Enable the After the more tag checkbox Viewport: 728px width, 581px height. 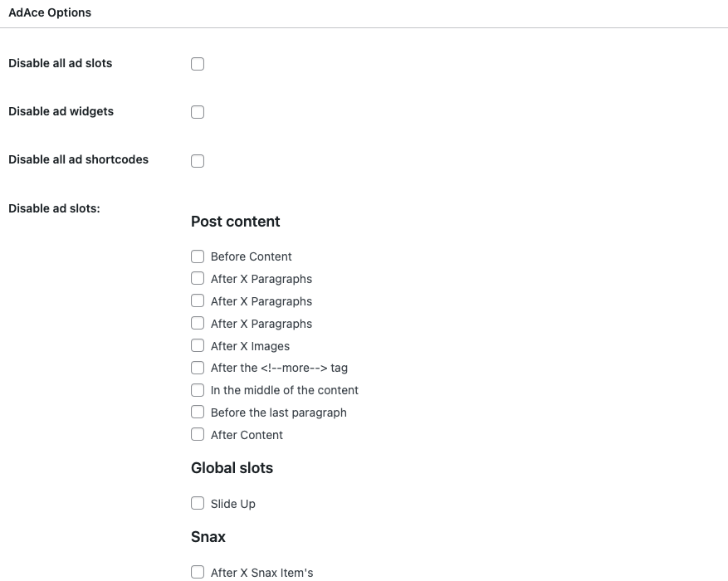[198, 368]
